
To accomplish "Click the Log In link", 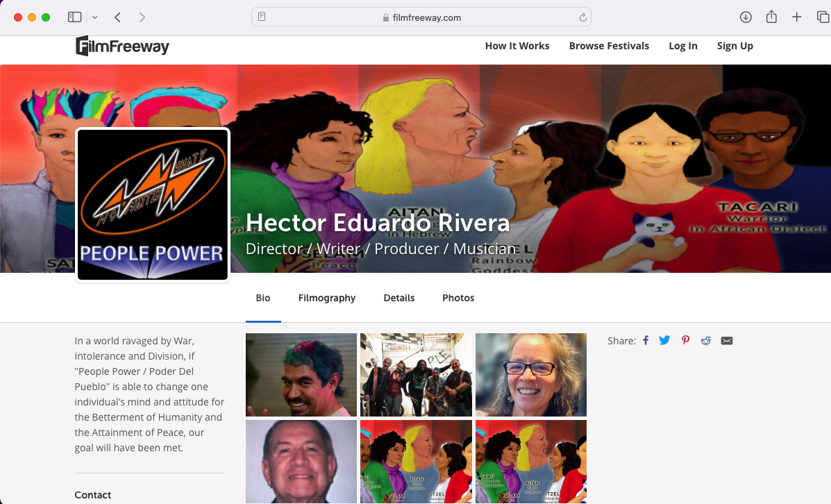I will click(x=683, y=46).
